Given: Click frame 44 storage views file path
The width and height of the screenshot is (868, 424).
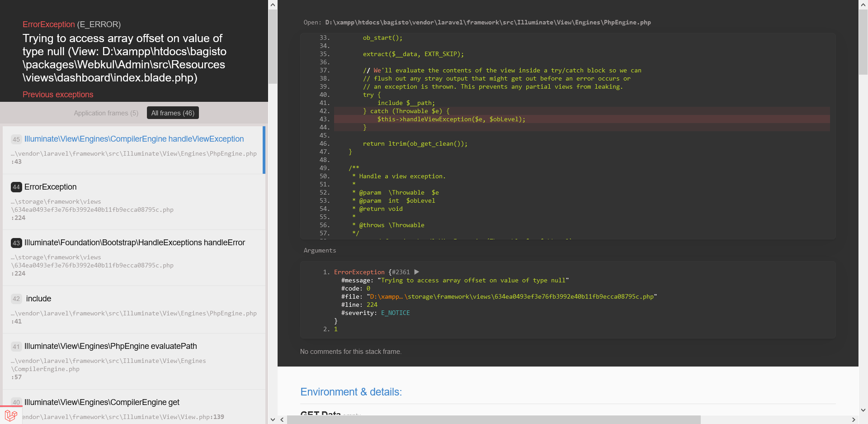Looking at the screenshot, I should [92, 210].
